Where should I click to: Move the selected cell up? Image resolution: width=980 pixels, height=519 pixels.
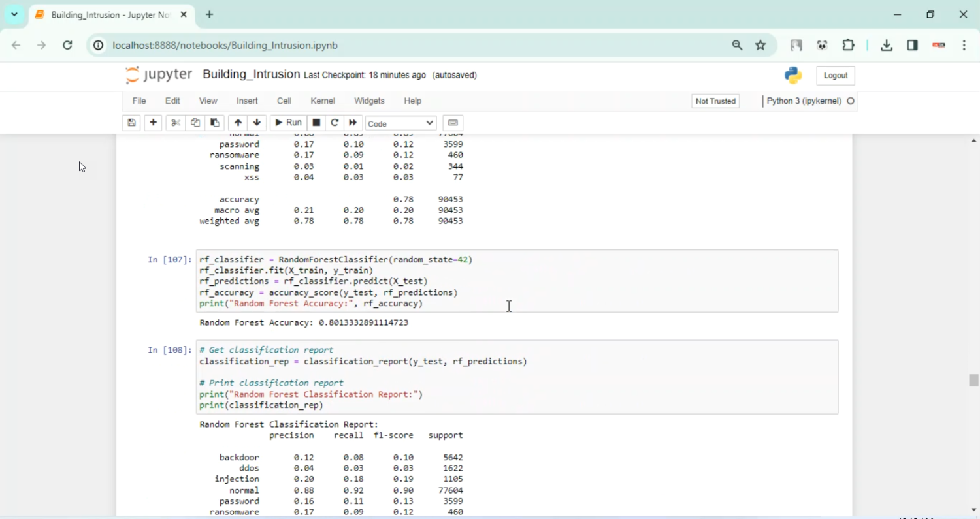pyautogui.click(x=238, y=123)
